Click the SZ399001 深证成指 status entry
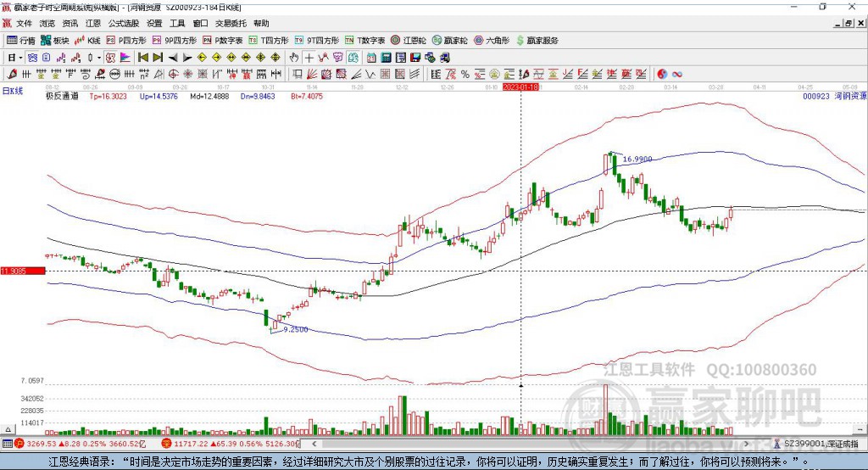Image resolution: width=868 pixels, height=470 pixels. click(816, 444)
